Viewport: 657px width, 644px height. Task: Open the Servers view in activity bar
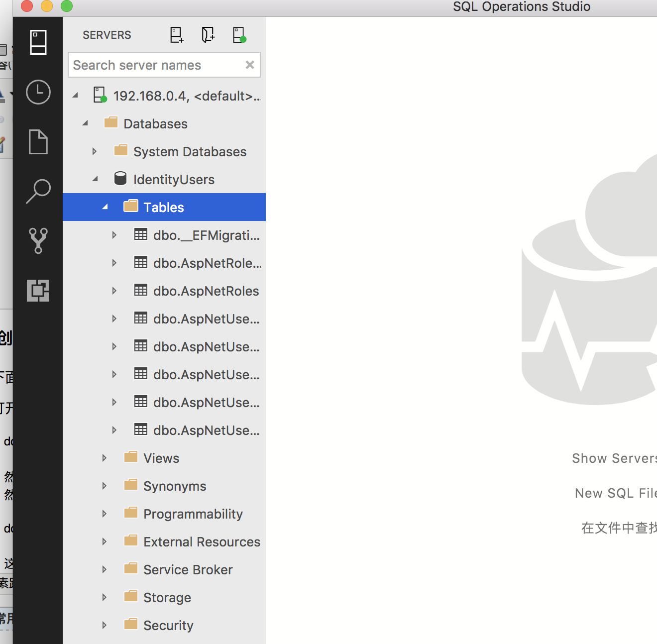click(38, 42)
